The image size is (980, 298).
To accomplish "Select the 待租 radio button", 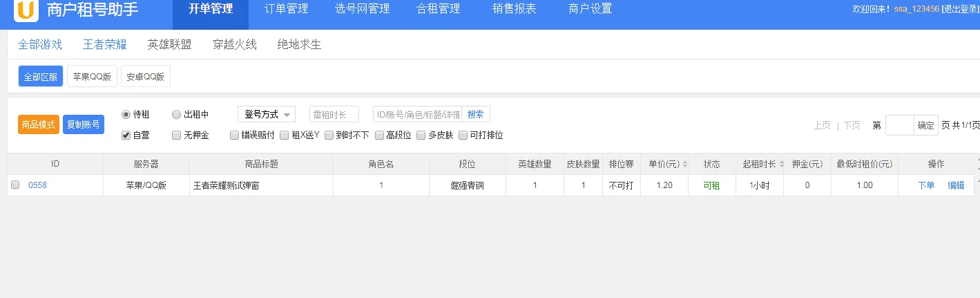I will (126, 115).
